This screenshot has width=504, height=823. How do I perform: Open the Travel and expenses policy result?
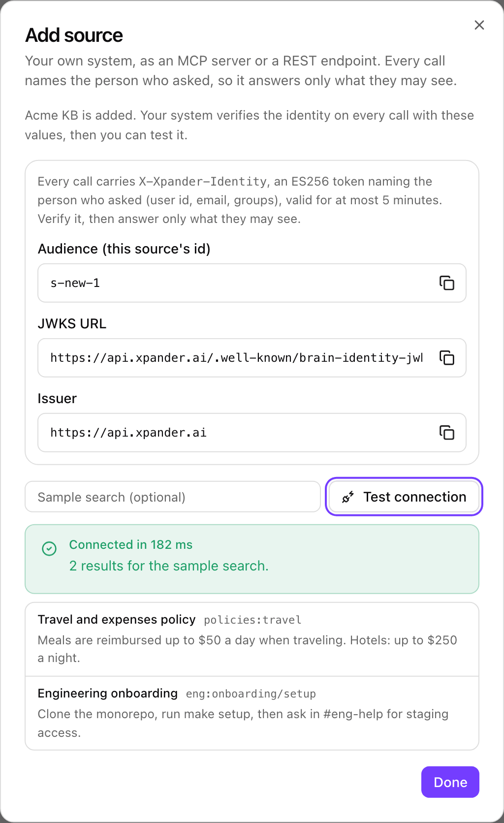[252, 639]
